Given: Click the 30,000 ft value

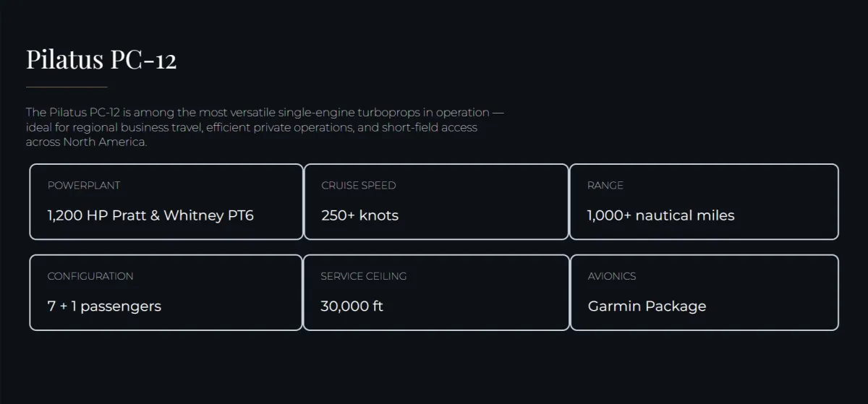Looking at the screenshot, I should [352, 306].
